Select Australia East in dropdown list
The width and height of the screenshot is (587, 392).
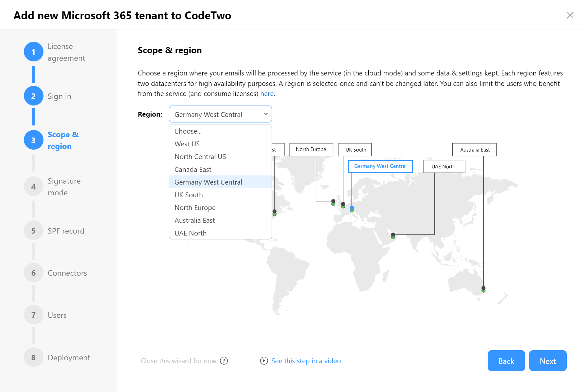pos(220,220)
